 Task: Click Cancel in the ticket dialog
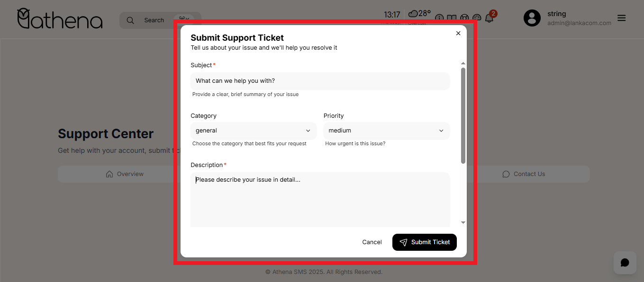coord(372,242)
